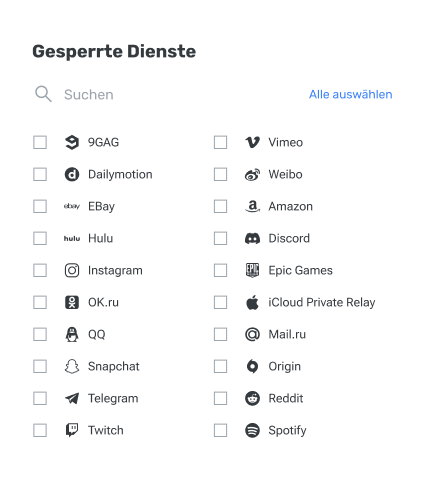Click the Dailymotion logo icon
The height and width of the screenshot is (483, 425).
(x=72, y=174)
